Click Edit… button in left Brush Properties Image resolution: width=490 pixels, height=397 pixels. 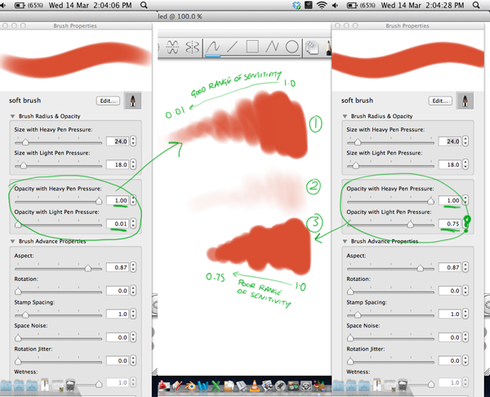[x=108, y=101]
